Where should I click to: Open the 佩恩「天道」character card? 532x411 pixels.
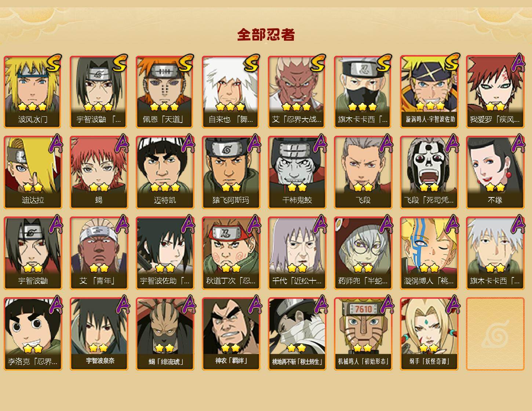[165, 92]
